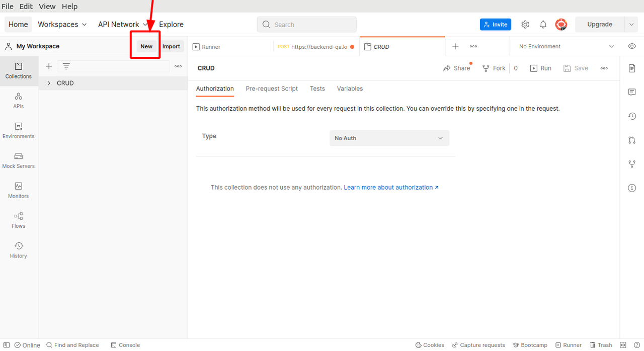Open the View menu
This screenshot has width=644, height=351.
47,7
